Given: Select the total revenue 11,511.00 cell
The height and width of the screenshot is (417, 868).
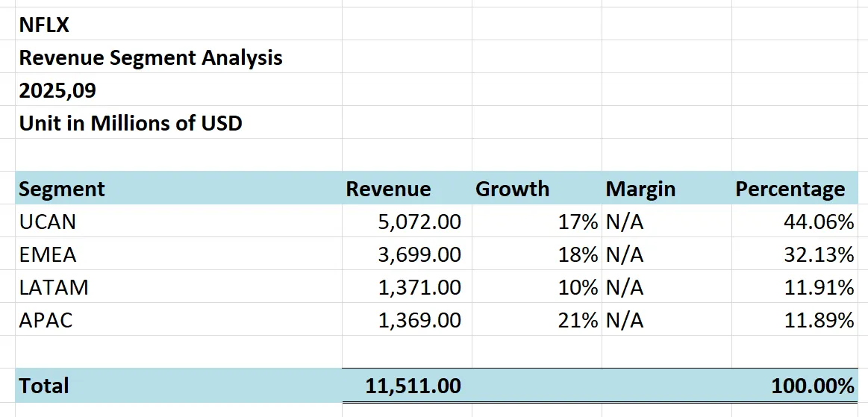Looking at the screenshot, I should (413, 386).
